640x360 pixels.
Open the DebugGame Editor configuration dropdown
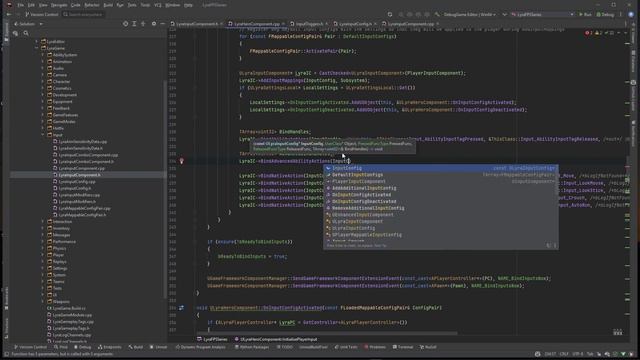[470, 14]
